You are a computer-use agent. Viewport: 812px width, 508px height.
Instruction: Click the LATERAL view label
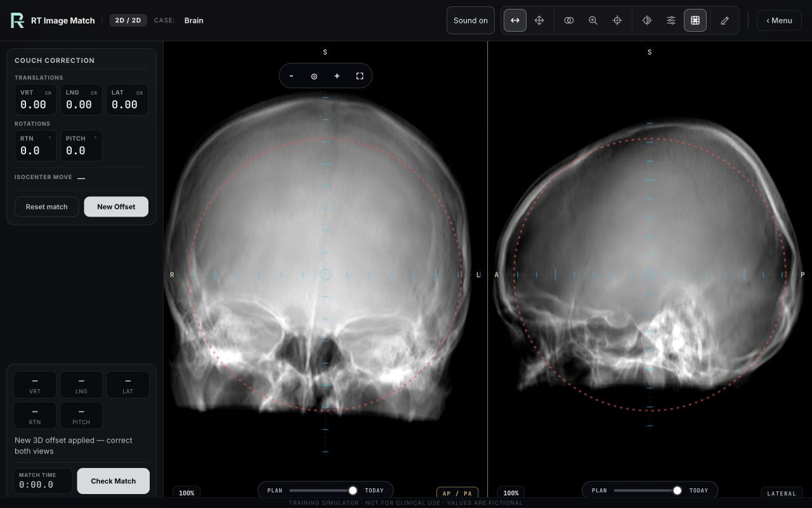(x=782, y=493)
